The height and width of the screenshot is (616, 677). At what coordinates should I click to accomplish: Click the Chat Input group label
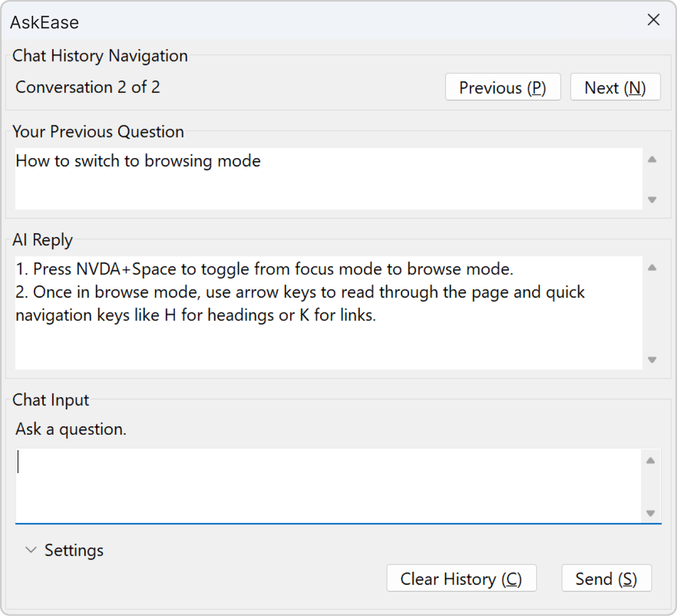coord(51,400)
